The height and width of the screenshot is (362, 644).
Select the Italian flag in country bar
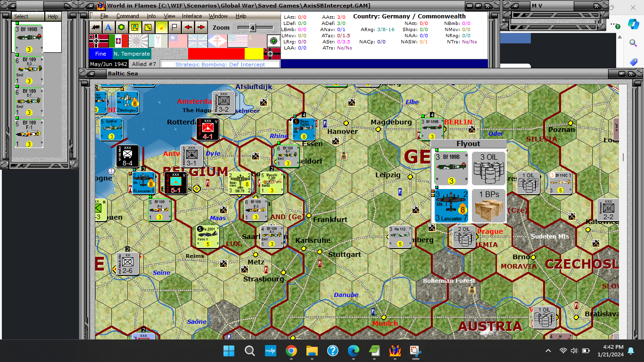point(119,41)
